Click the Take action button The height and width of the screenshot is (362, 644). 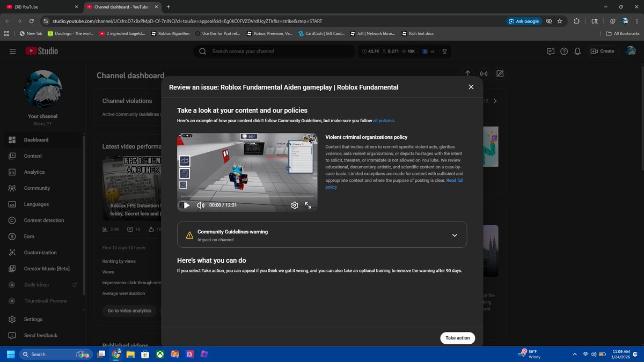pos(457,338)
